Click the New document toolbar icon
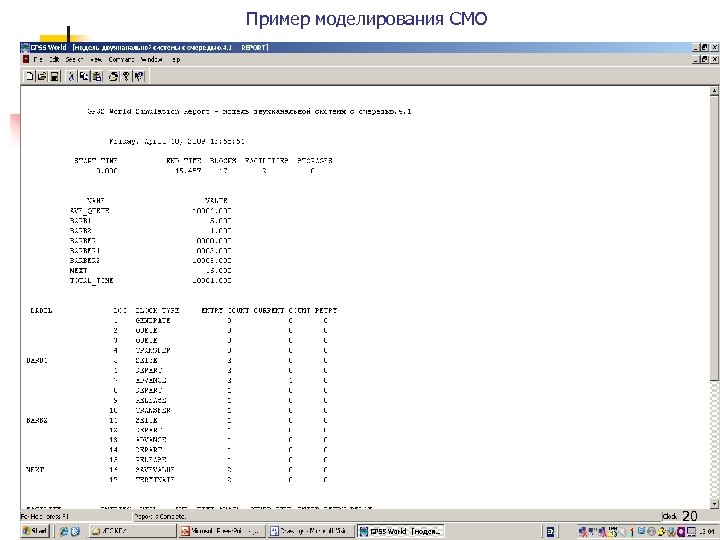Image resolution: width=720 pixels, height=540 pixels. click(29, 76)
